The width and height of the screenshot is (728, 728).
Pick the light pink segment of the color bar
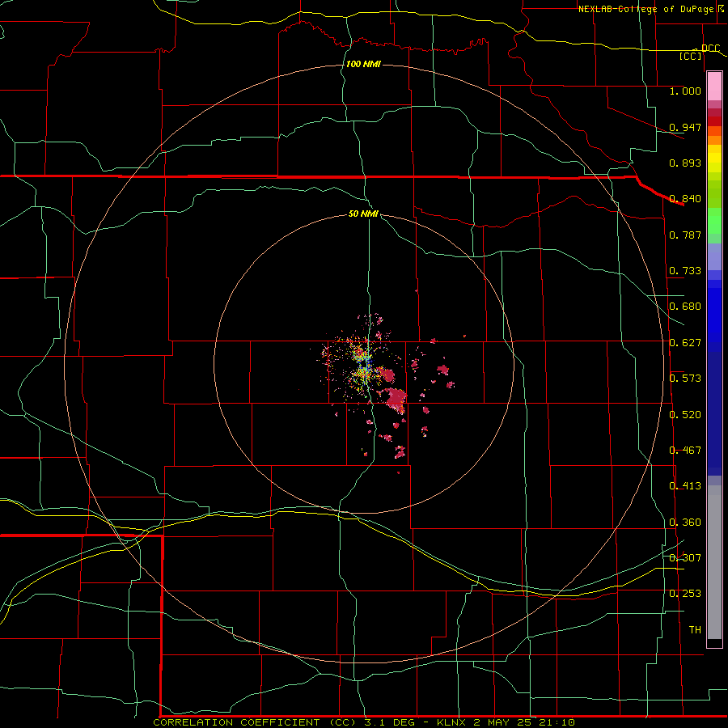point(714,86)
